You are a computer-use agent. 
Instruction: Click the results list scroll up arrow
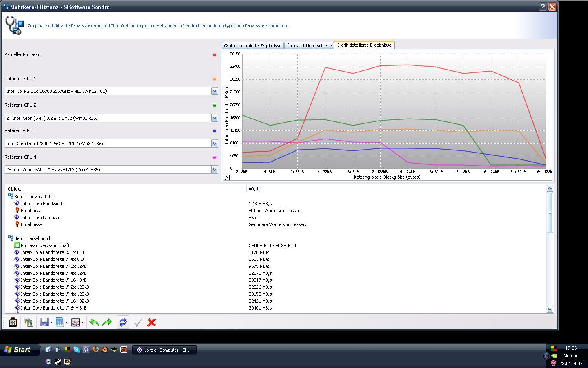[x=550, y=188]
